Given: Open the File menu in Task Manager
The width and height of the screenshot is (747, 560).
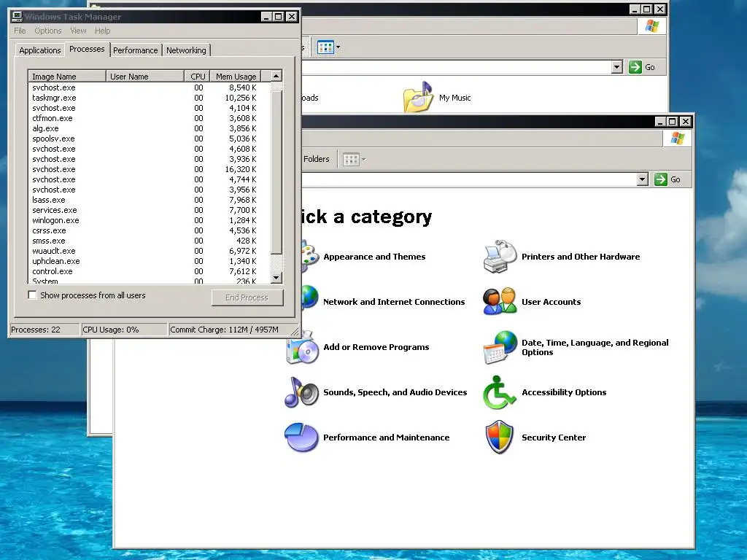Looking at the screenshot, I should [20, 31].
